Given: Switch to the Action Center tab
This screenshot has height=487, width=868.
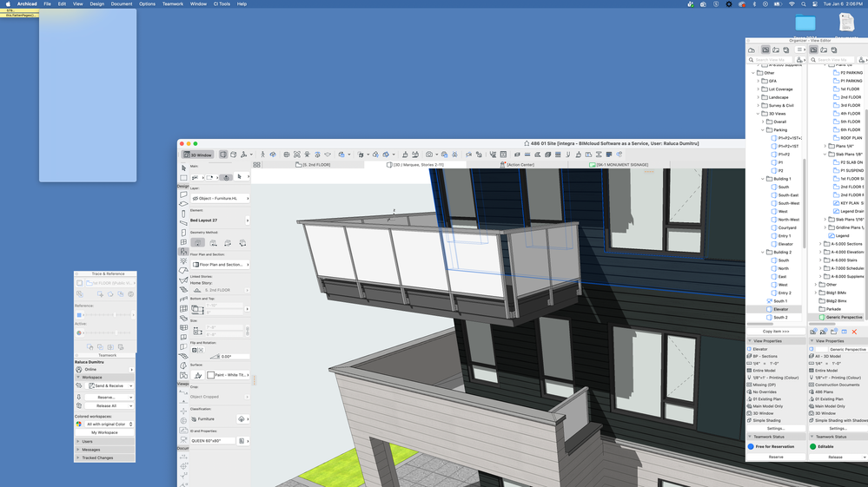Looking at the screenshot, I should pyautogui.click(x=516, y=165).
